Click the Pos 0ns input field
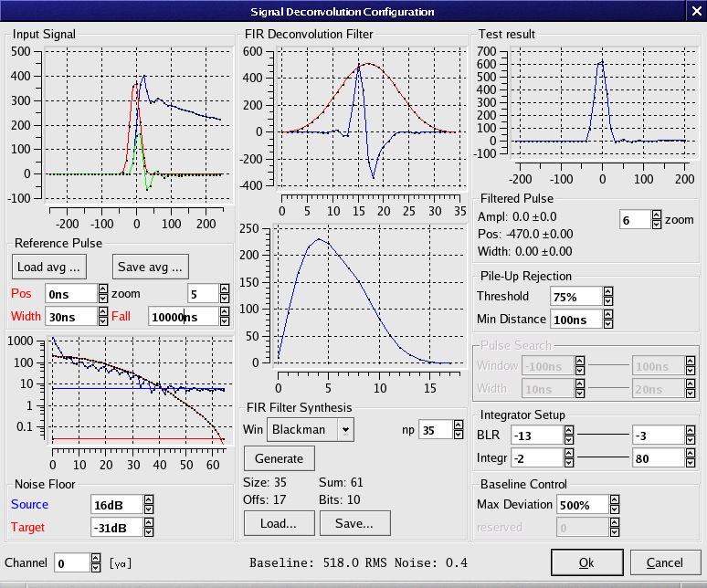The height and width of the screenshot is (588, 707). 71,294
